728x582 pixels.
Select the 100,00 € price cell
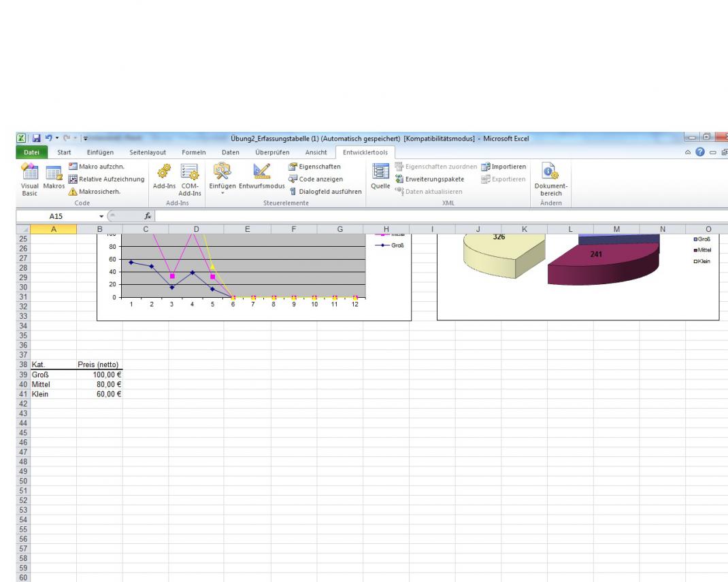[99, 375]
